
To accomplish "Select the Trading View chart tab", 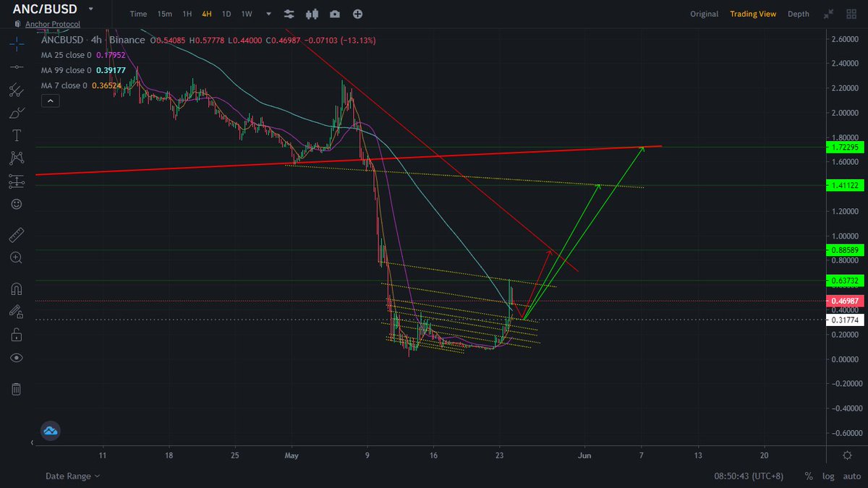I will [752, 14].
